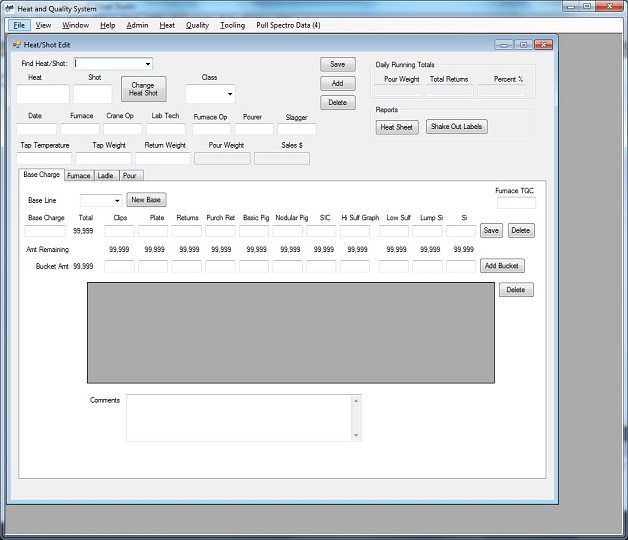Viewport: 628px width, 540px height.
Task: Click the Heat input field
Action: pos(42,94)
